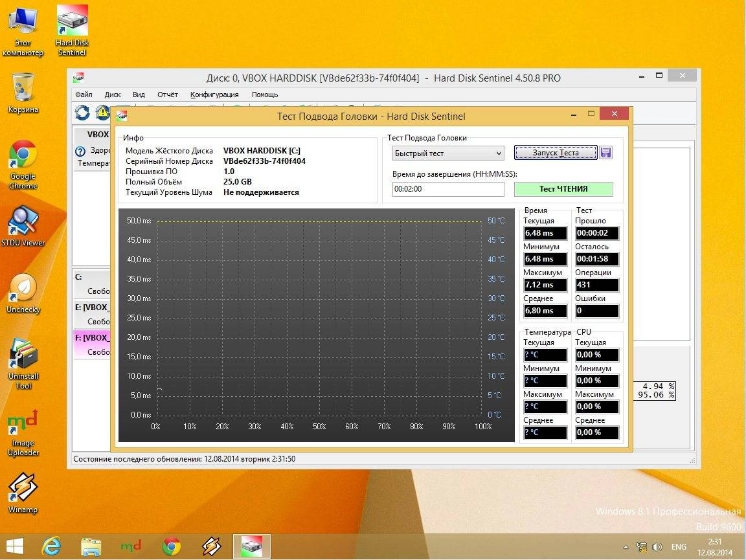Select the Winamp desktop shortcut
This screenshot has width=746, height=560.
point(23,493)
